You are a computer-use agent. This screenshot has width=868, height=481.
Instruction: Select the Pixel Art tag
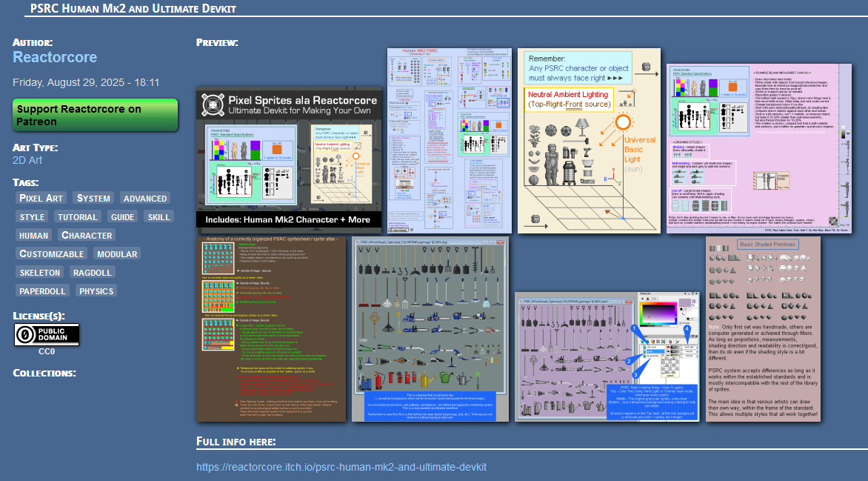click(x=41, y=198)
